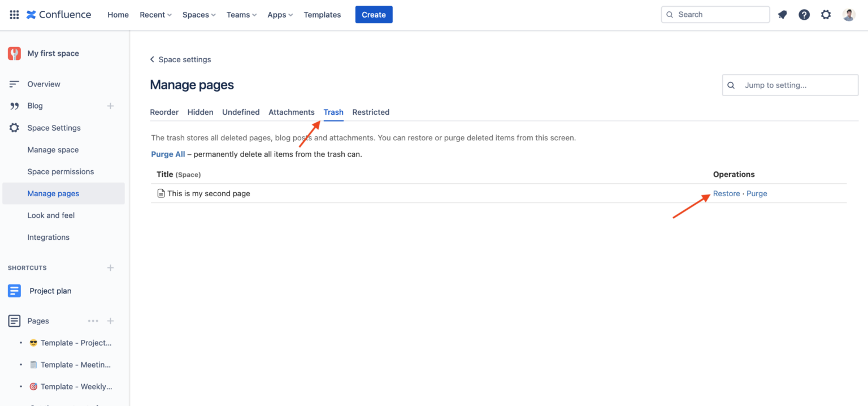The image size is (868, 406).
Task: Restore the page This is my second page
Action: click(x=726, y=193)
